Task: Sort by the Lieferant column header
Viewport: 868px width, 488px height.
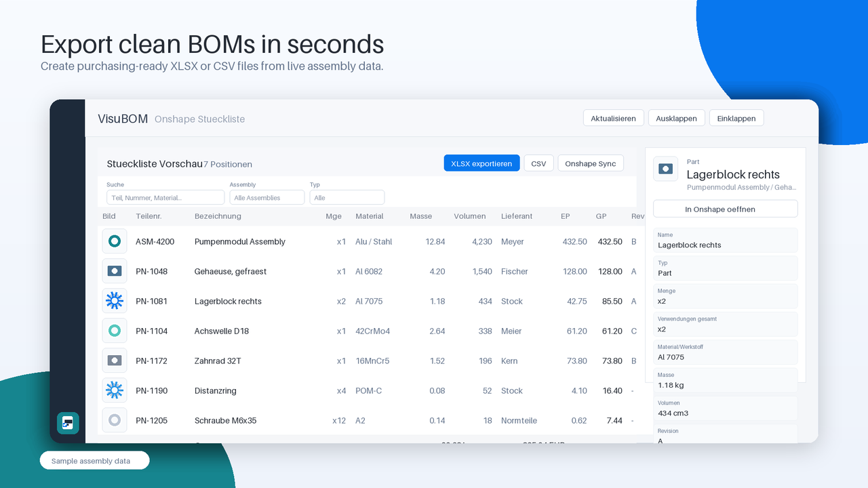Action: pos(517,216)
